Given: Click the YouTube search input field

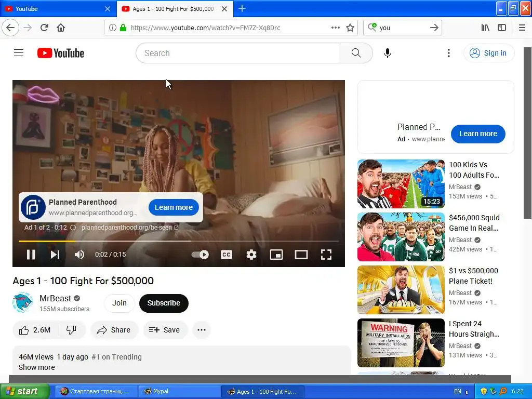Looking at the screenshot, I should click(238, 53).
